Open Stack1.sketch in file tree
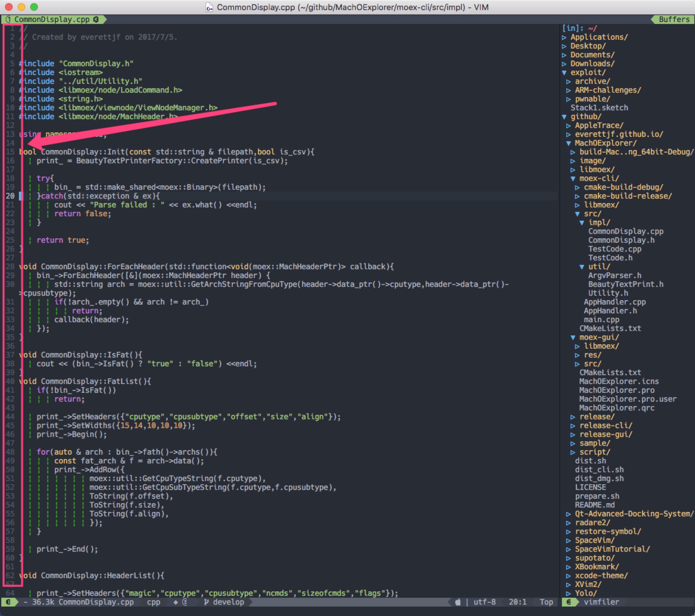This screenshot has width=695, height=616. pyautogui.click(x=599, y=108)
